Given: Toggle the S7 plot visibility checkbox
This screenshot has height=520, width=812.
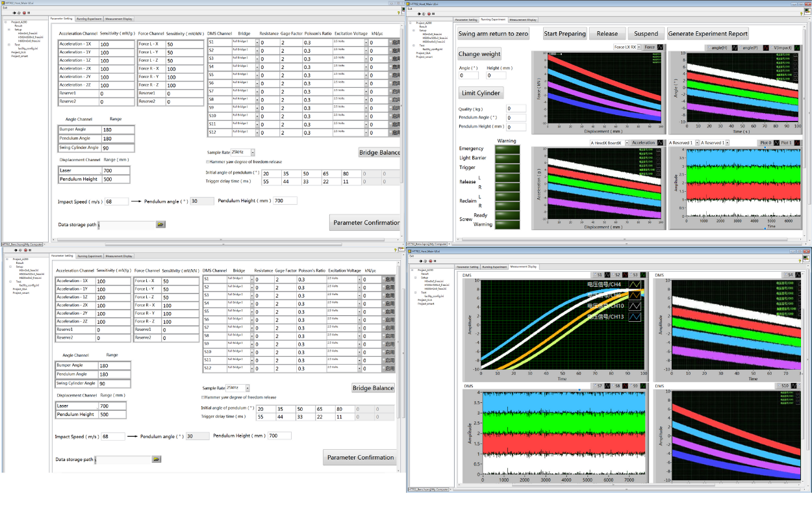Looking at the screenshot, I should click(594, 386).
